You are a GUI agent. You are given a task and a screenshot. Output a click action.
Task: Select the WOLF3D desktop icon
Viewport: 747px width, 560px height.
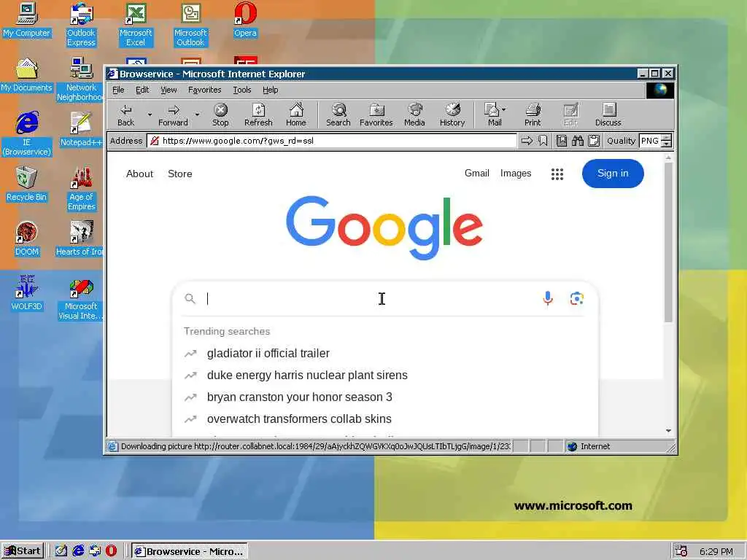(26, 293)
